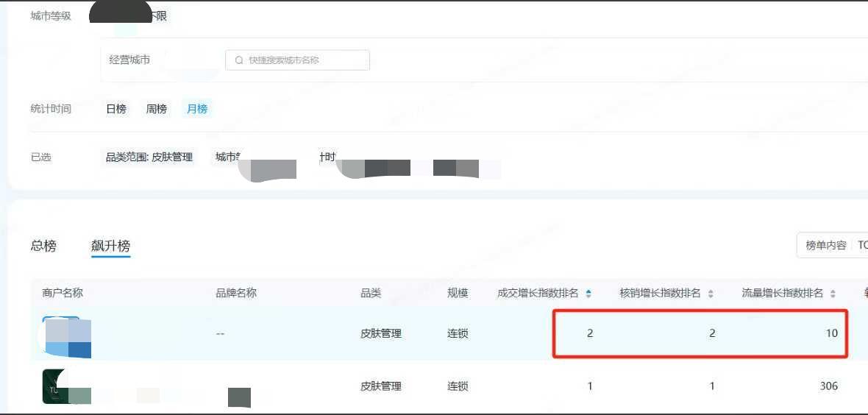This screenshot has height=415, width=868.
Task: Click the 经营城市 label
Action: 129,60
